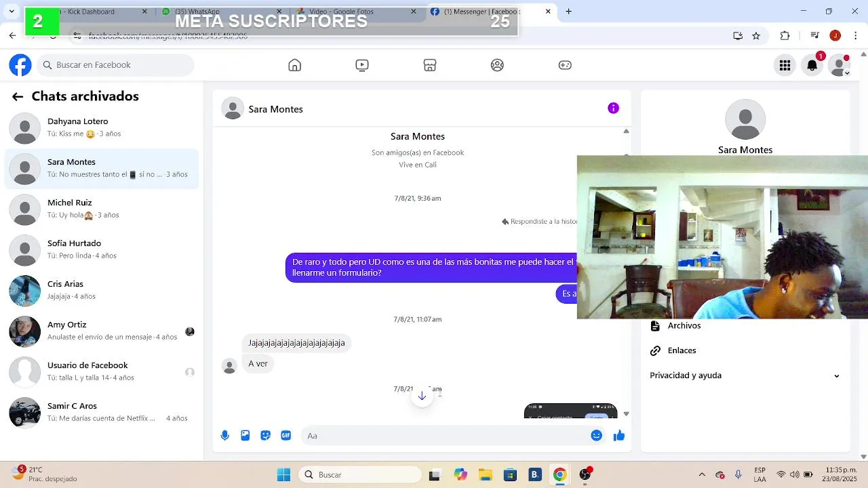Record a voice clip with microphone icon
The image size is (868, 488).
[225, 436]
